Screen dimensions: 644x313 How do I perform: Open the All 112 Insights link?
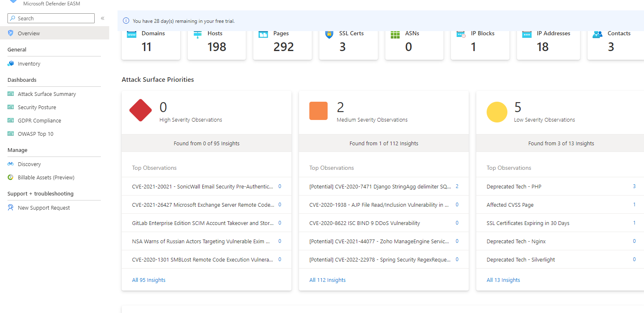pyautogui.click(x=327, y=280)
